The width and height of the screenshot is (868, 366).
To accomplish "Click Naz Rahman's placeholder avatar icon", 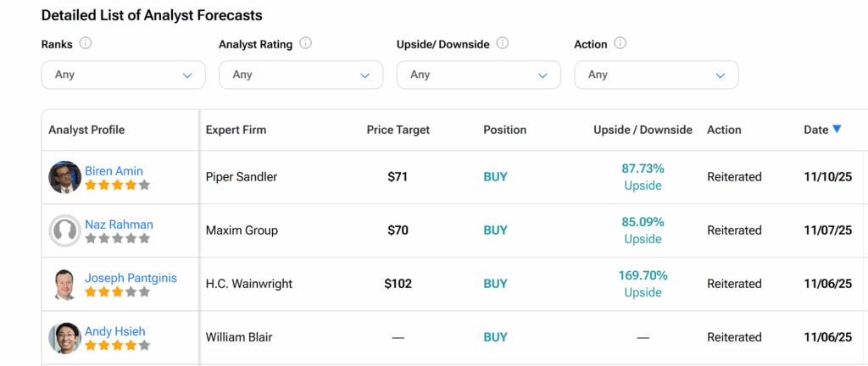I will point(65,230).
